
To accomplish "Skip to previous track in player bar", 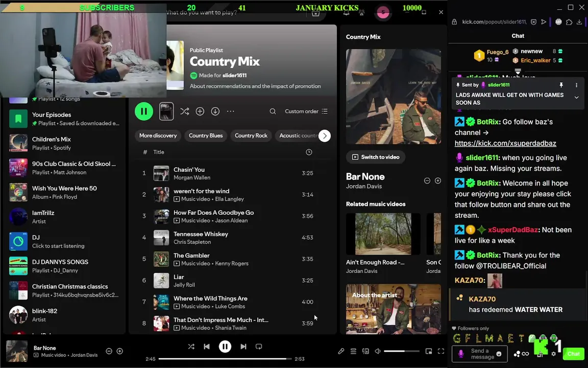I will coord(207,347).
